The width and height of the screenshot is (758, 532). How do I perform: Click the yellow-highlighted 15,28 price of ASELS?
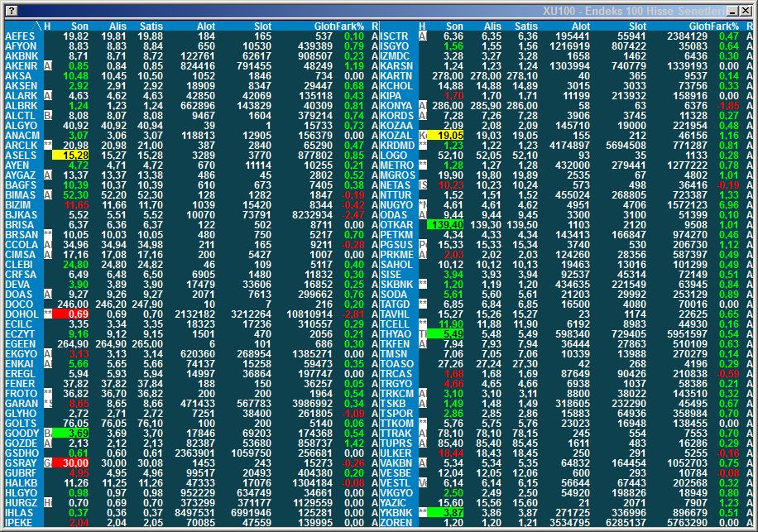click(70, 155)
